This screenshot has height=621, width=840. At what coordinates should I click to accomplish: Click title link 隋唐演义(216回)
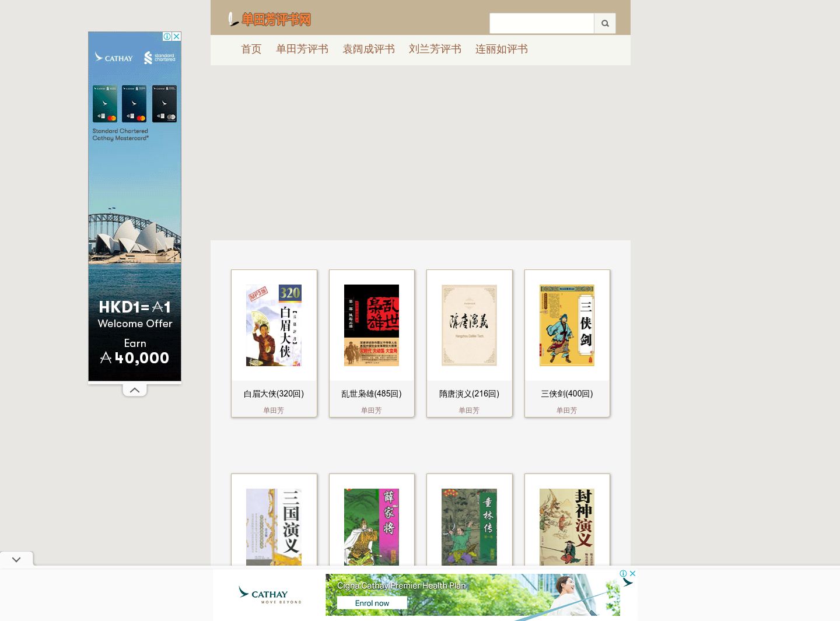tap(469, 394)
